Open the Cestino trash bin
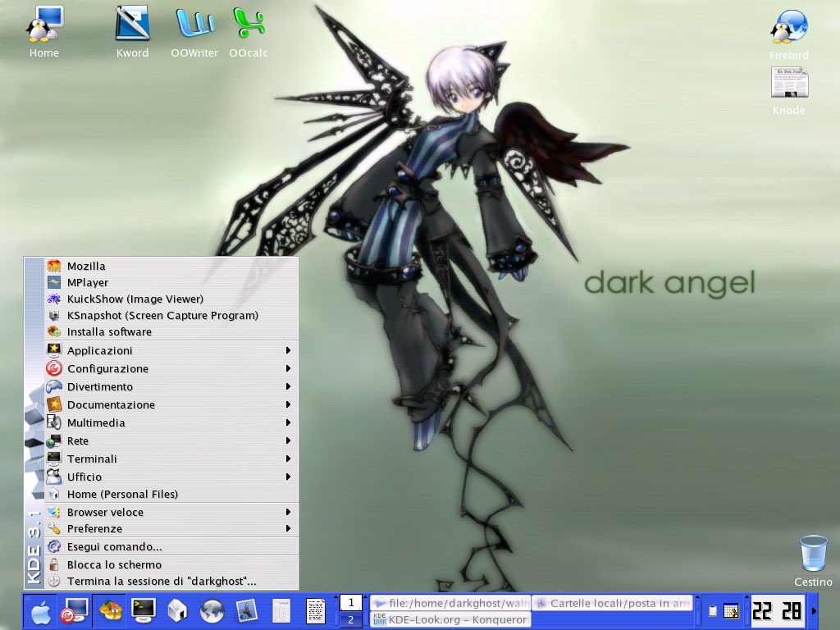 pyautogui.click(x=813, y=561)
